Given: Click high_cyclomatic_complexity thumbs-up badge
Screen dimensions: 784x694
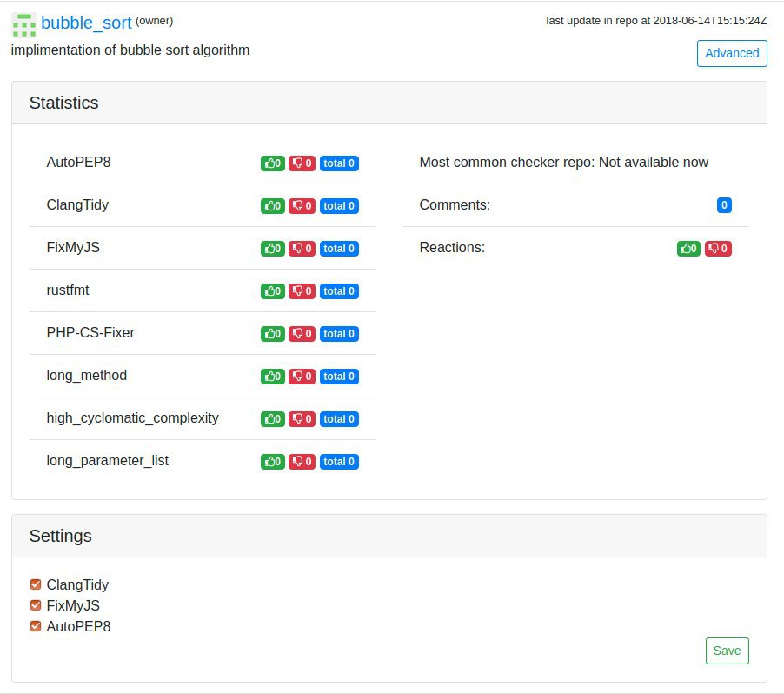Looking at the screenshot, I should [273, 418].
